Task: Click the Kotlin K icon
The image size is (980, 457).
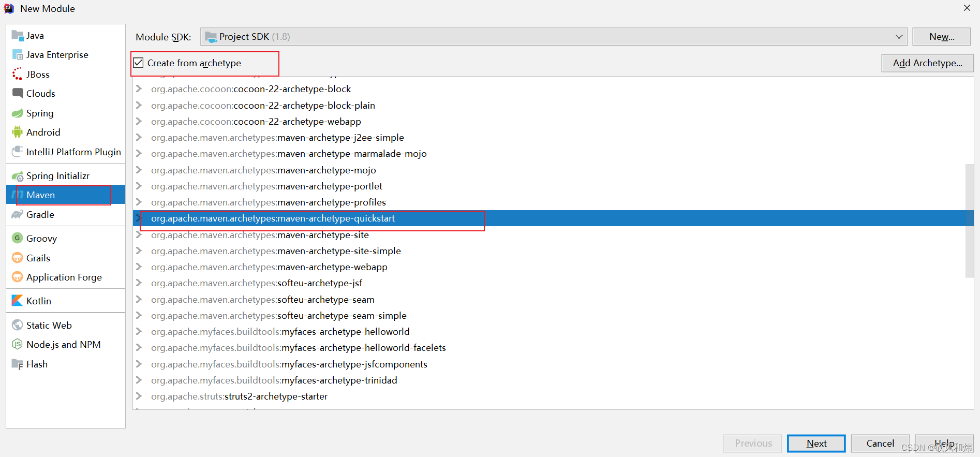Action: (18, 301)
